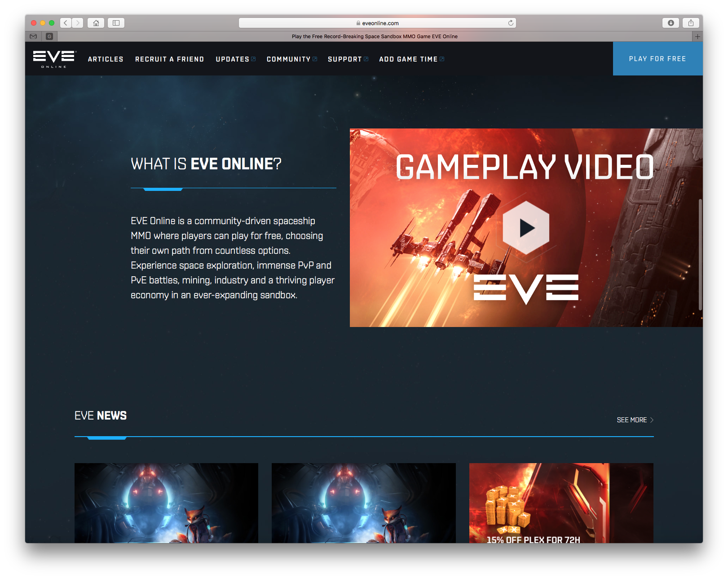This screenshot has width=728, height=579.
Task: Click the eveonline.com address bar
Action: 377,23
